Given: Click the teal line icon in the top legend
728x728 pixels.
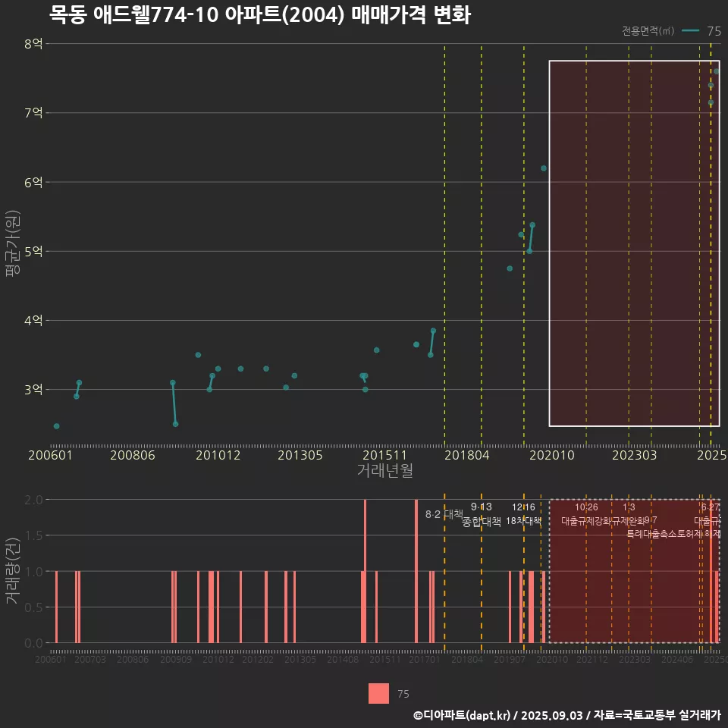Looking at the screenshot, I should (x=690, y=31).
